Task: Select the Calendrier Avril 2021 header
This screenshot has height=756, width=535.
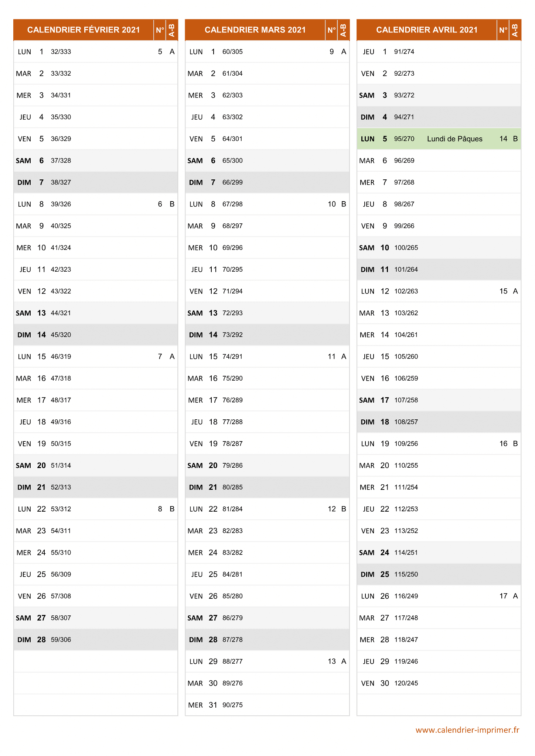Action: pos(427,30)
